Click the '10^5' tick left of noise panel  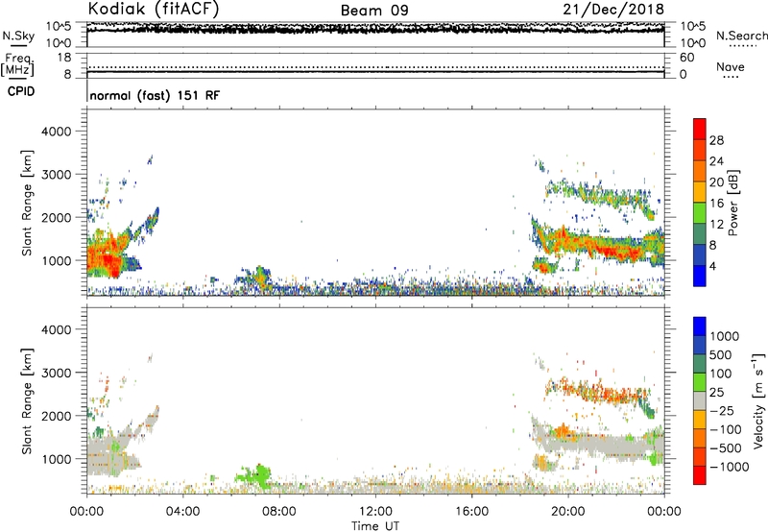click(59, 26)
